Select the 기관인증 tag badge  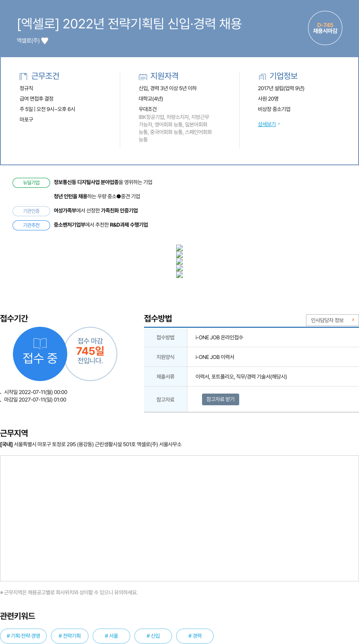click(31, 211)
